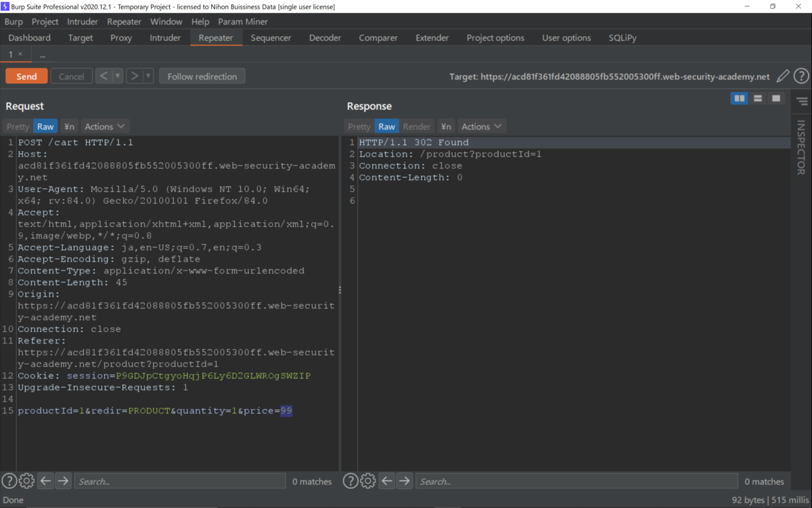Switch to the Proxy tab

tap(121, 38)
